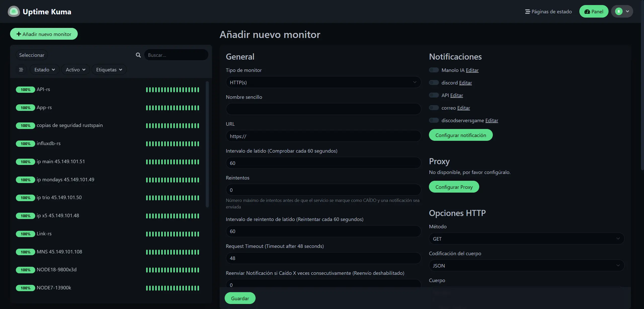The image size is (644, 309).
Task: Focus the URL https:// field
Action: point(324,136)
